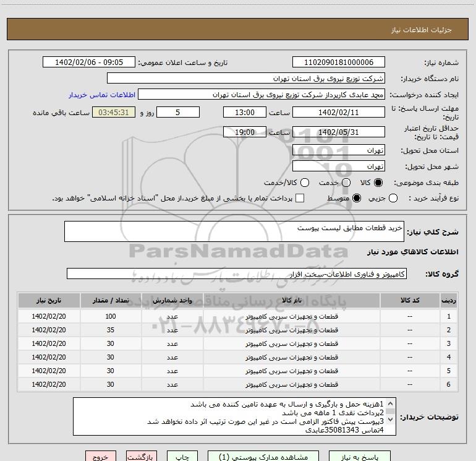
Task: Click the price validity date 1402/05/31 field
Action: tap(339, 132)
